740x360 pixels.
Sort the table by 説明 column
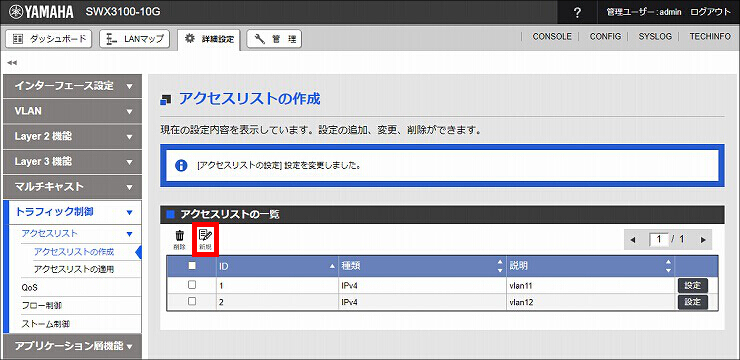tap(590, 266)
